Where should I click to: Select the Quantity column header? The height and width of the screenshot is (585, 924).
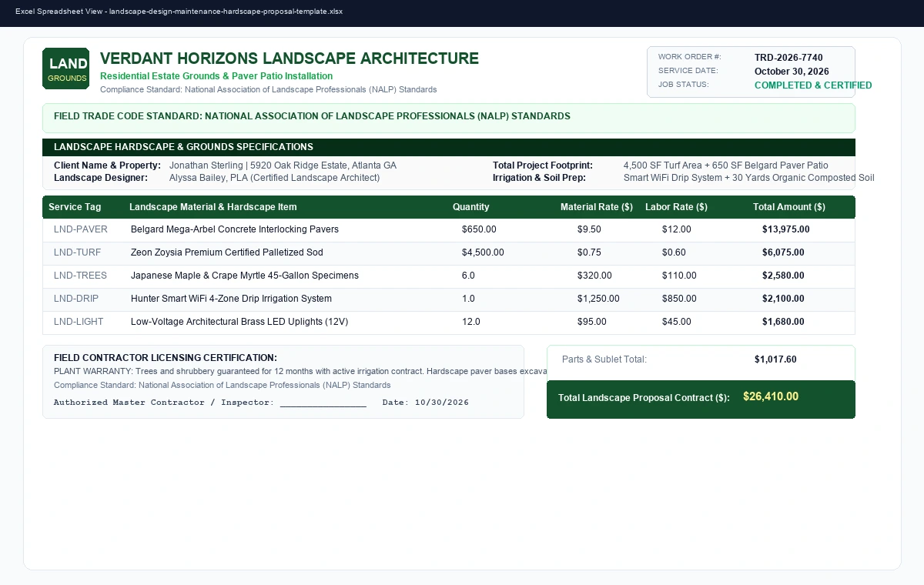coord(470,207)
